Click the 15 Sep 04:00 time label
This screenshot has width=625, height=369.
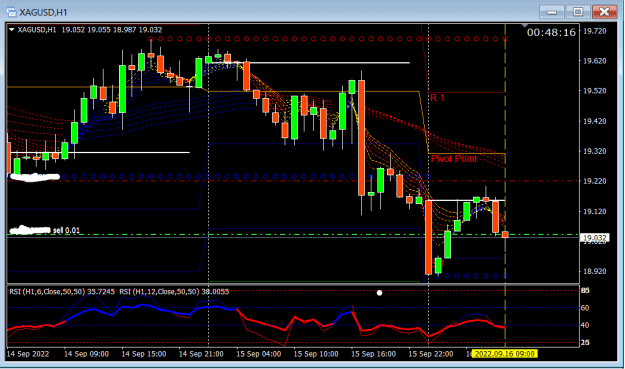click(x=259, y=354)
